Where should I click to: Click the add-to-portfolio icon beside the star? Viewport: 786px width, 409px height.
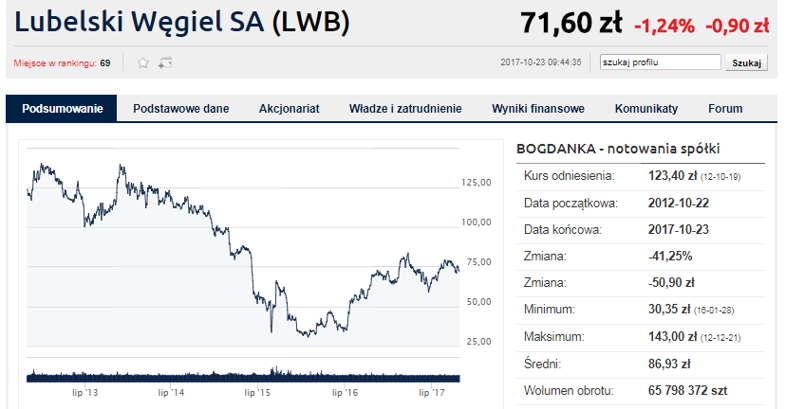coord(165,63)
